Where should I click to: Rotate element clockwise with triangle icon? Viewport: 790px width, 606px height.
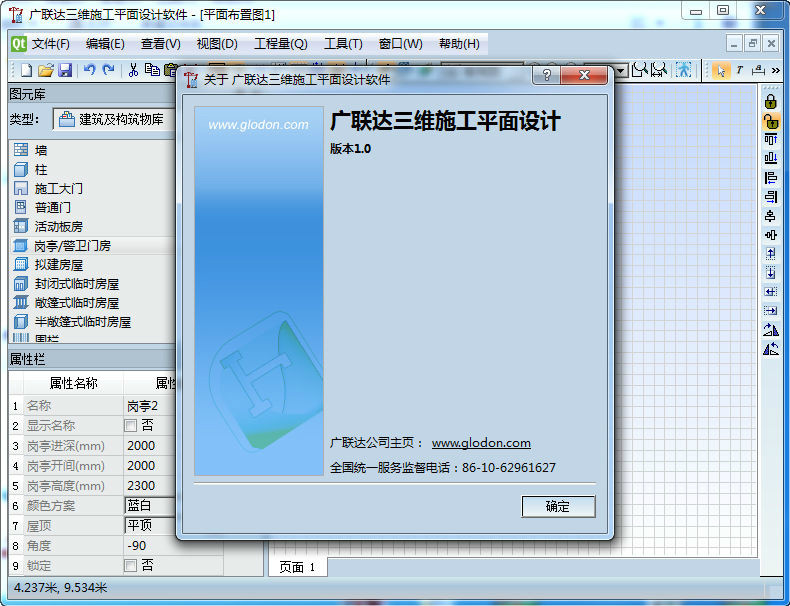click(x=770, y=330)
